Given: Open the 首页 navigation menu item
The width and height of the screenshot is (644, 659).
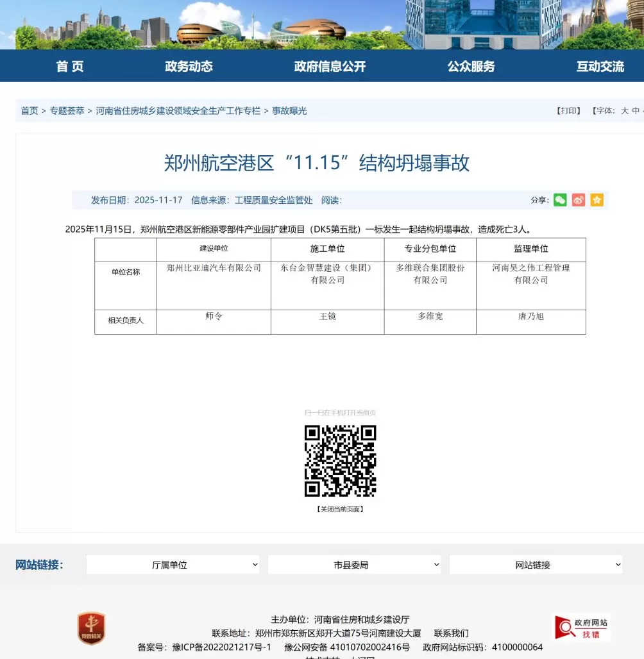Looking at the screenshot, I should point(69,65).
